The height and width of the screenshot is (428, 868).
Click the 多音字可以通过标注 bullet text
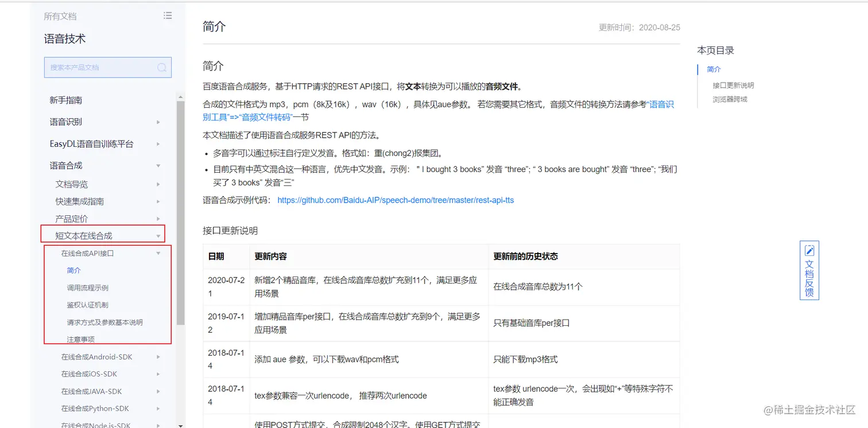point(328,153)
